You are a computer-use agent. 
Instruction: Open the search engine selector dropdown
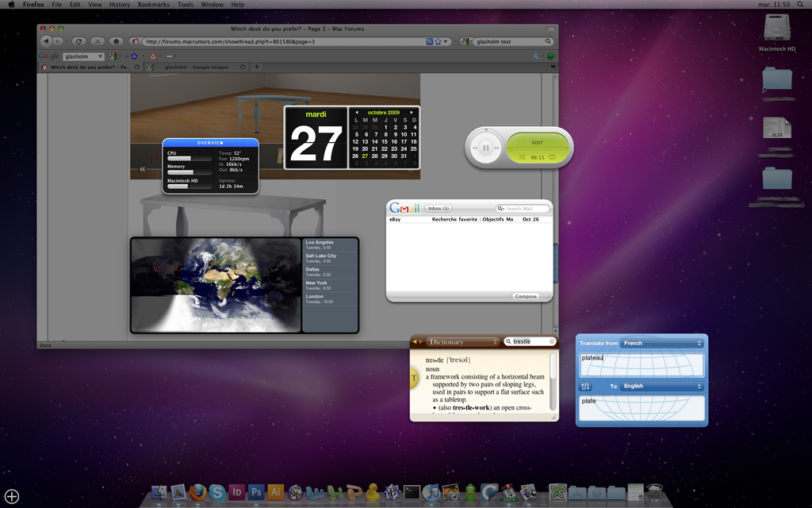(465, 41)
